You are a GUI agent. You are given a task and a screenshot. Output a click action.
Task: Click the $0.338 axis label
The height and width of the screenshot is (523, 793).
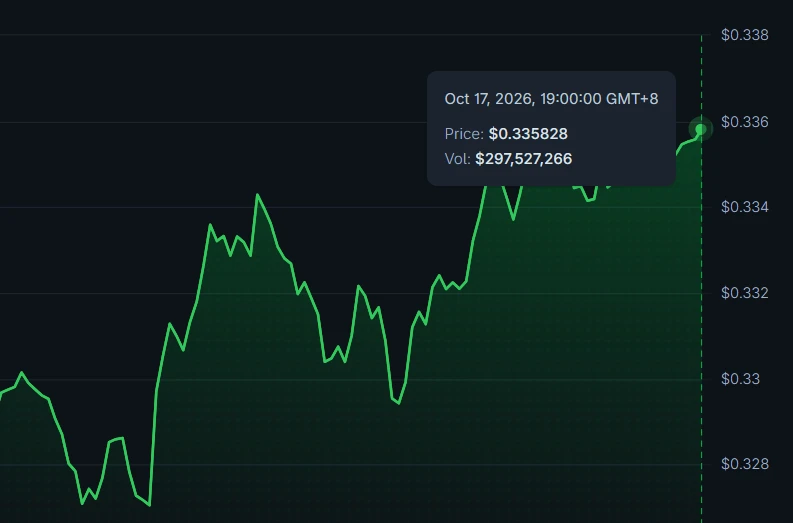(x=744, y=35)
